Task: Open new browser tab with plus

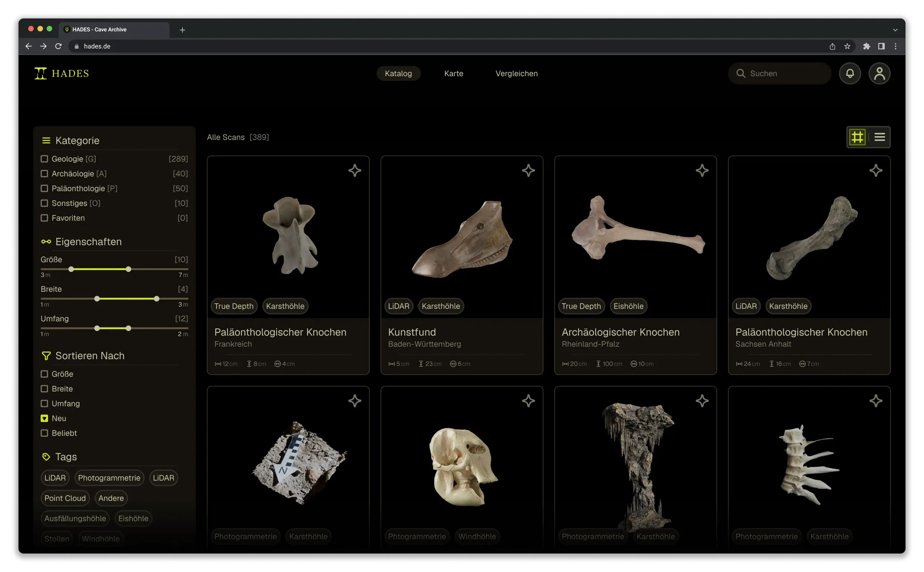Action: [182, 30]
